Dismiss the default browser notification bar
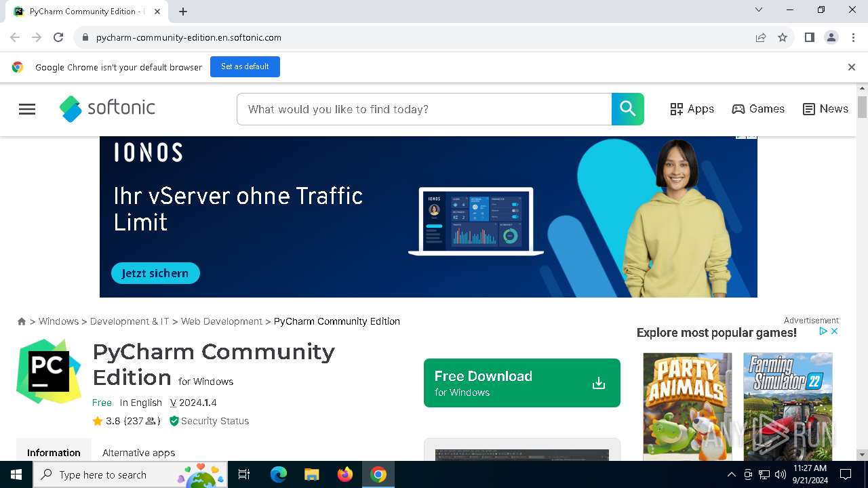This screenshot has height=488, width=868. coord(852,67)
